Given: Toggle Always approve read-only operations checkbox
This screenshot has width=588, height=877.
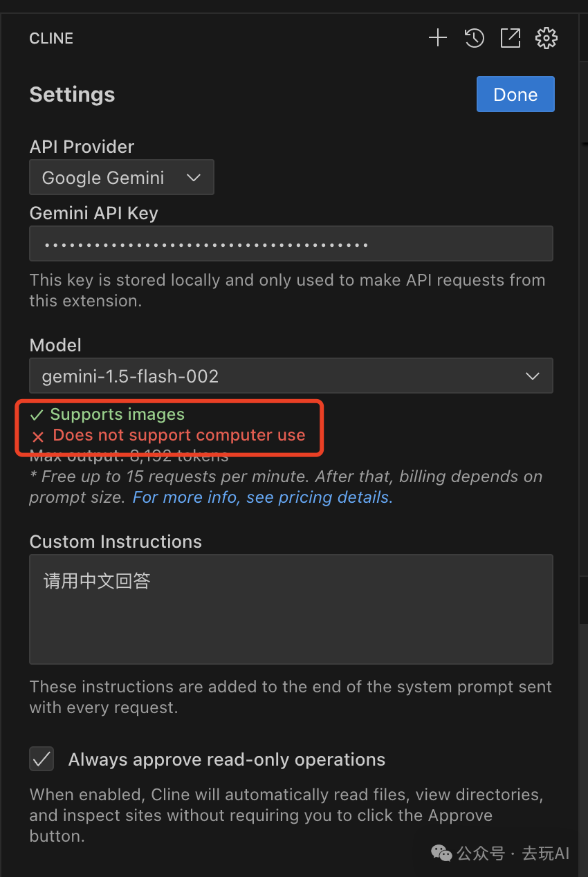Looking at the screenshot, I should tap(42, 759).
